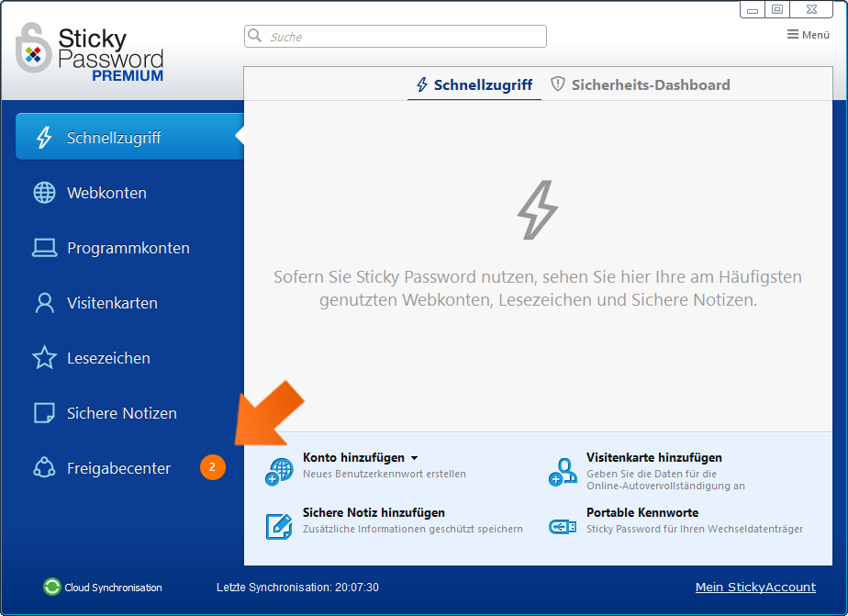
Task: Click the text Sticky Password für Ihren Wechseldatenträger
Action: click(x=695, y=529)
